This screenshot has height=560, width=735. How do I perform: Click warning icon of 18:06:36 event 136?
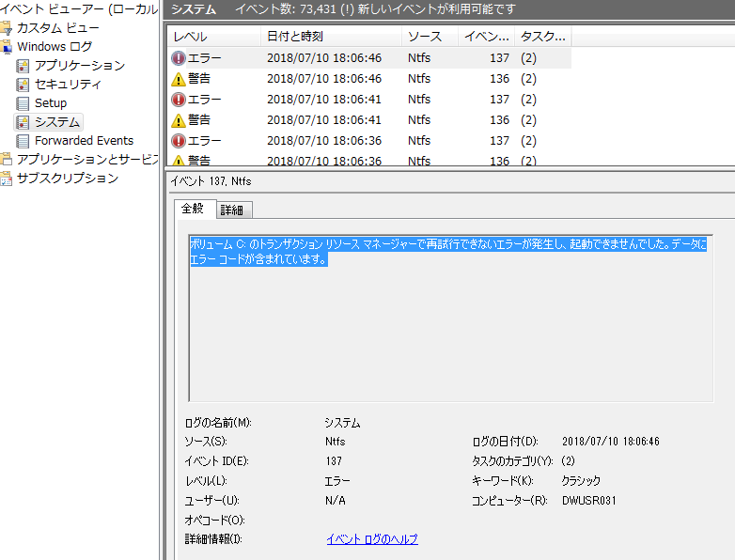[x=179, y=161]
